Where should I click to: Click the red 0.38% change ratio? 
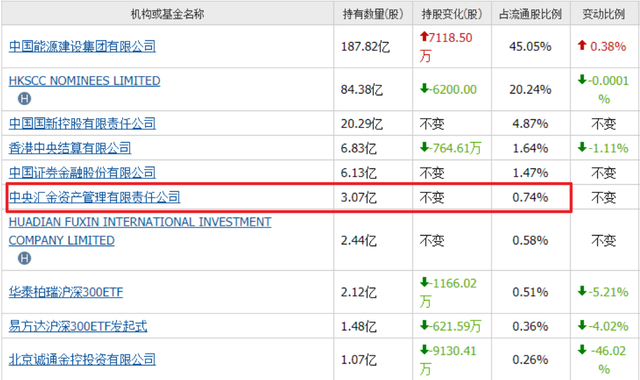click(602, 46)
